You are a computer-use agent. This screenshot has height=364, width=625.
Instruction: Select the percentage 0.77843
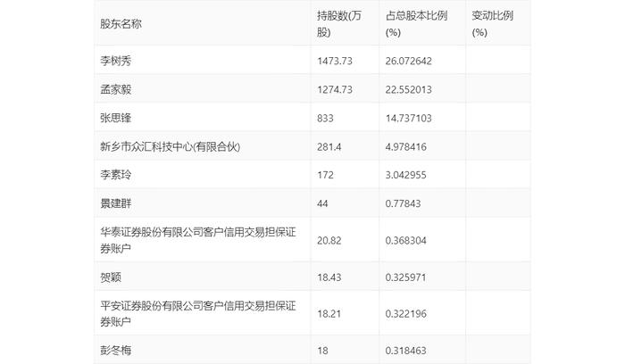pos(403,203)
